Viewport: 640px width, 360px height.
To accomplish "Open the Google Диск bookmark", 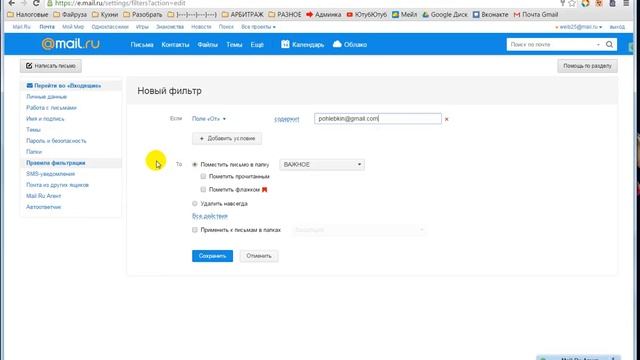I will [445, 14].
